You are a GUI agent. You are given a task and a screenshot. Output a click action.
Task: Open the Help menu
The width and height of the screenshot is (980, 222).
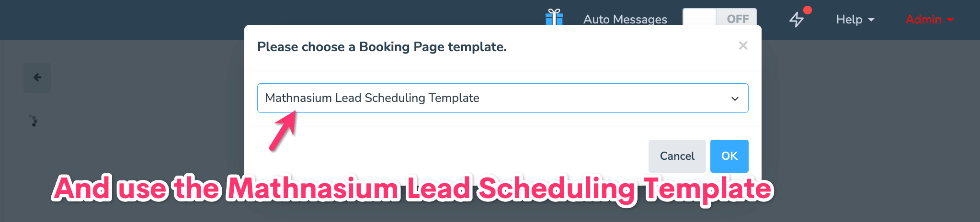coord(855,20)
